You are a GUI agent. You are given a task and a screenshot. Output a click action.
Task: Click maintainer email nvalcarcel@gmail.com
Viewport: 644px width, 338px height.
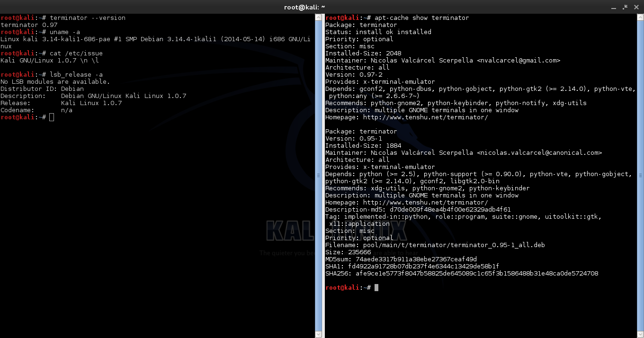tap(519, 61)
